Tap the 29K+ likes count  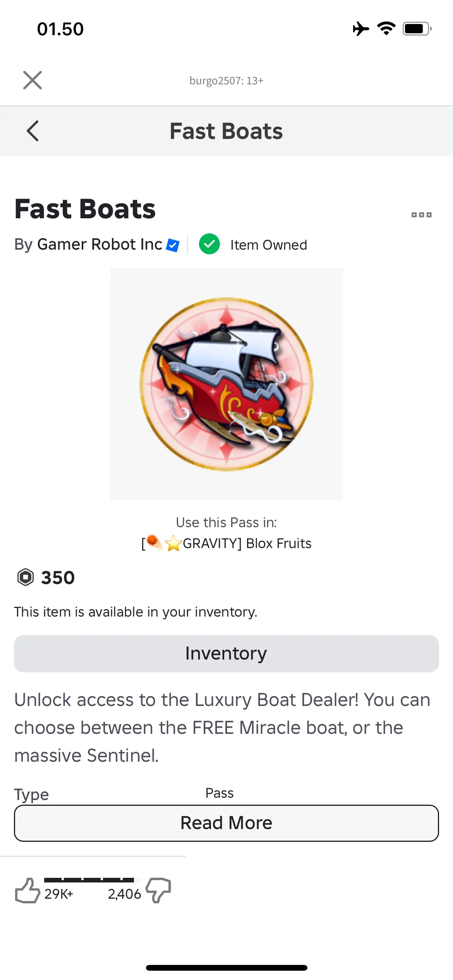coord(59,894)
